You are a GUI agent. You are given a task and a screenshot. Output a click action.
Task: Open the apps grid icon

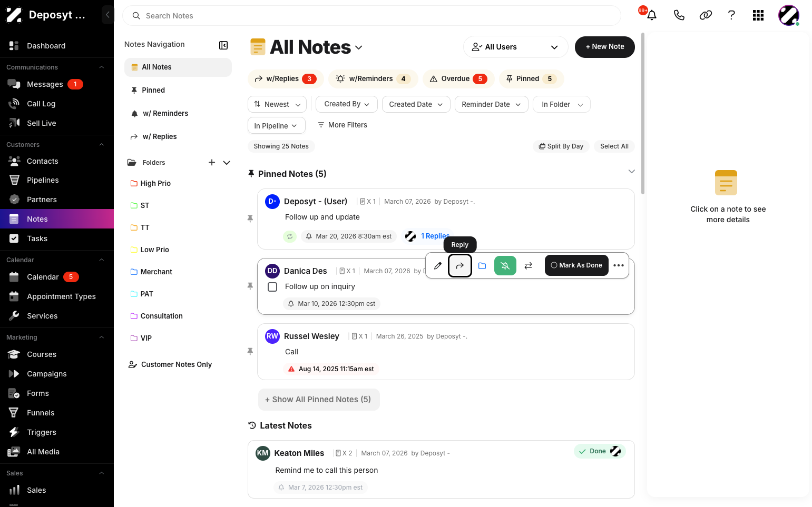point(758,15)
